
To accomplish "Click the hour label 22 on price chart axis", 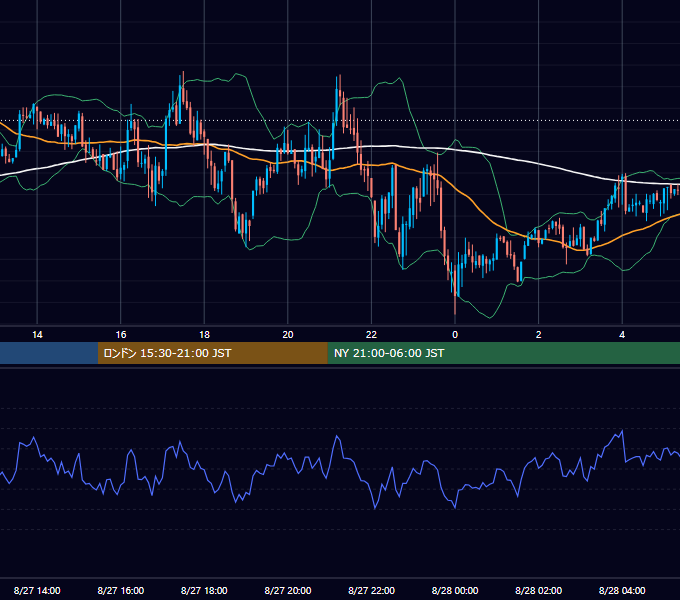I will click(x=371, y=335).
